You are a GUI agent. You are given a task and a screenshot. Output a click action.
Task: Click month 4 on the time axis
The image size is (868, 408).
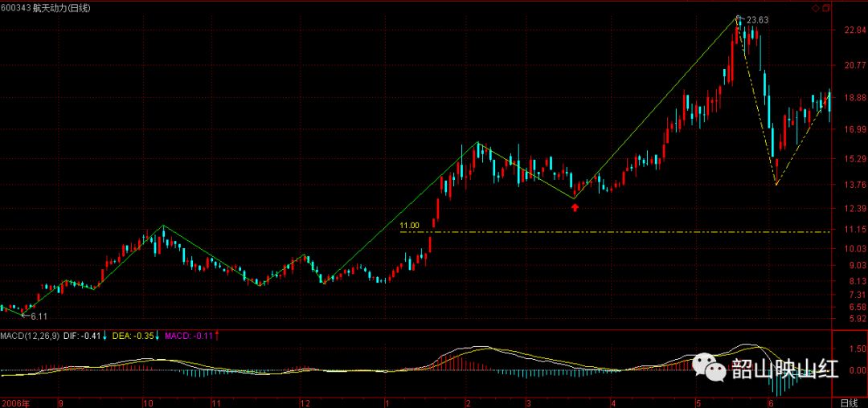pyautogui.click(x=613, y=403)
